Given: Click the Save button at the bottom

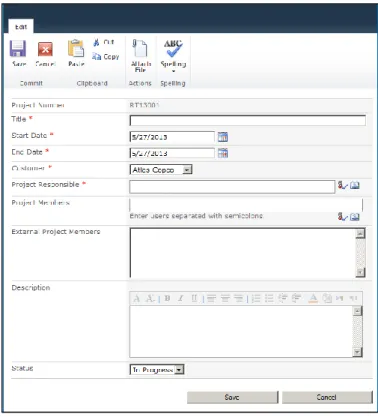Looking at the screenshot, I should coord(232,397).
